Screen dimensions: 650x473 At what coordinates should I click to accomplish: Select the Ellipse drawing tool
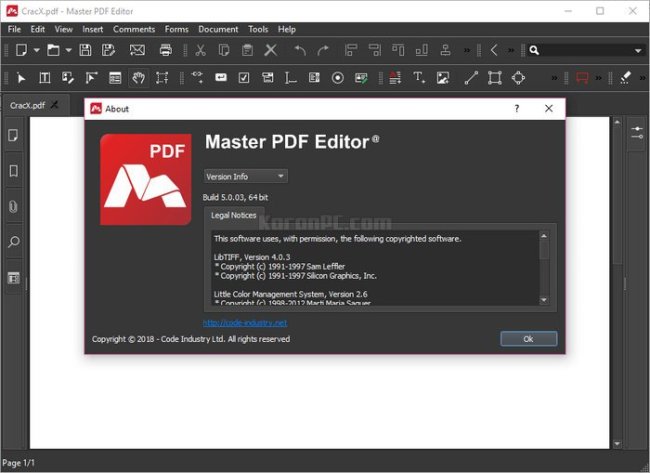(x=518, y=78)
